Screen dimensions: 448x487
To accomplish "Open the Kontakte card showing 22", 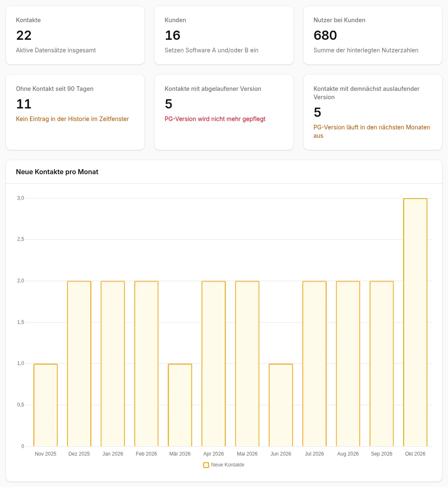I will coord(75,35).
